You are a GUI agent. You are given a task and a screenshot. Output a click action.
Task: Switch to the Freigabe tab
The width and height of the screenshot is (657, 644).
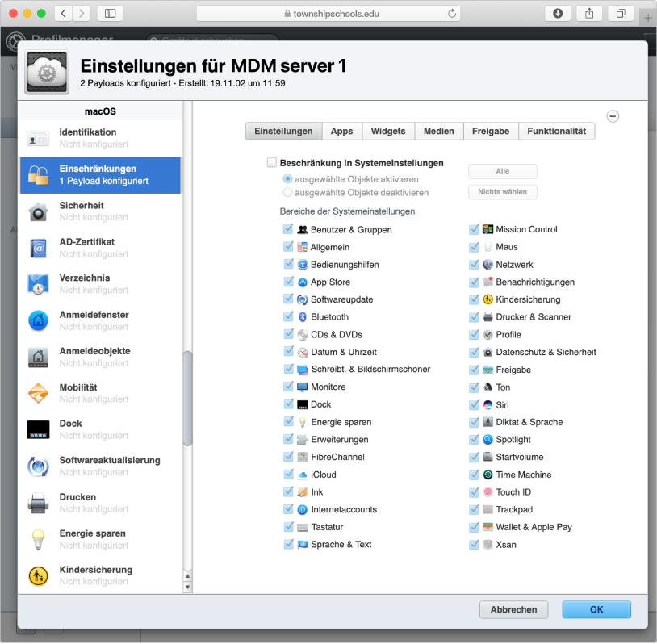[491, 132]
